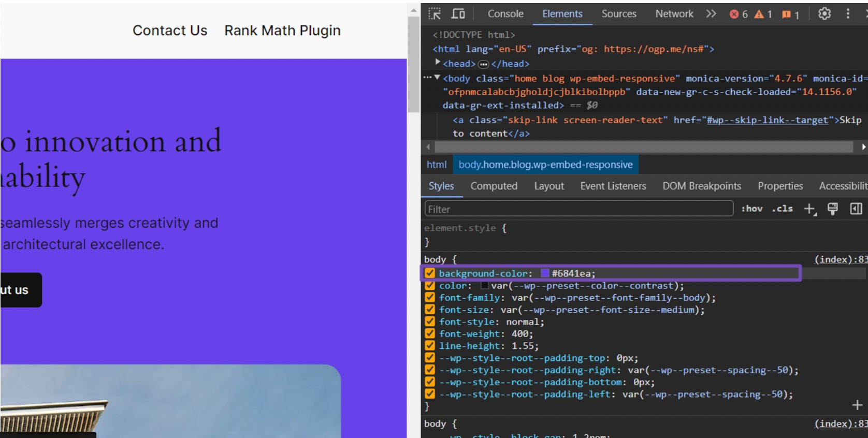868x438 pixels.
Task: Disable the background-color declaration checkbox
Action: tap(430, 273)
